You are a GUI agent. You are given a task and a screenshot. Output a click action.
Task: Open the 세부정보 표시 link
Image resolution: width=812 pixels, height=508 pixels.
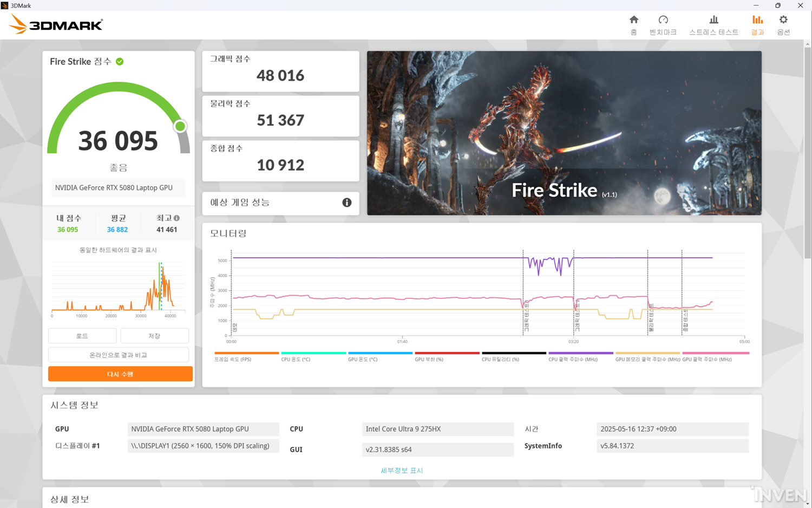(402, 471)
